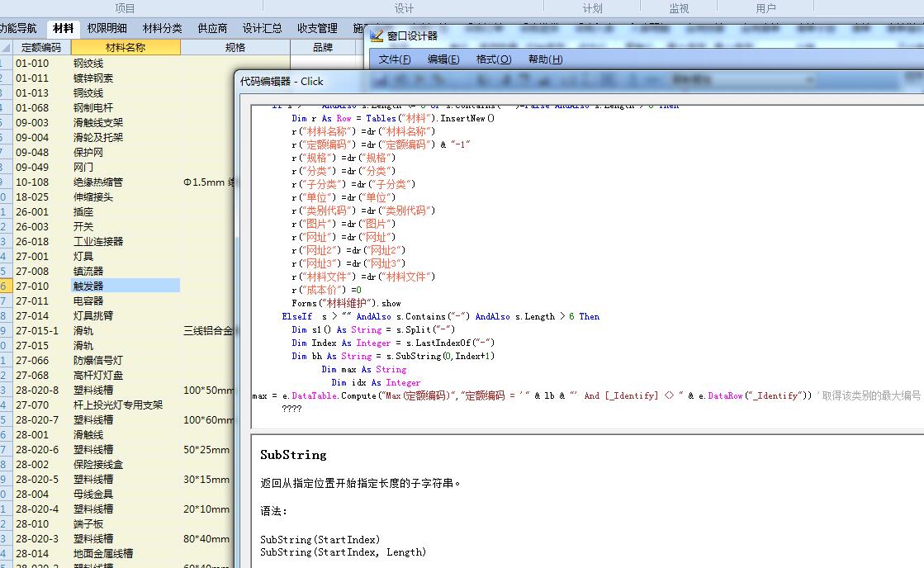Click the 计划 ribbon group label
Image resolution: width=924 pixels, height=568 pixels.
coord(592,8)
